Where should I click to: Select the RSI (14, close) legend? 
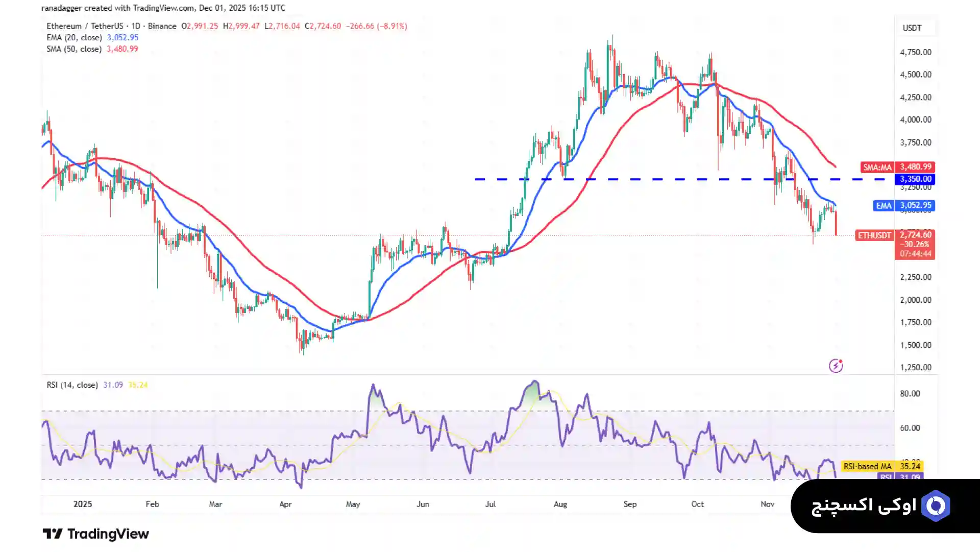pos(72,385)
